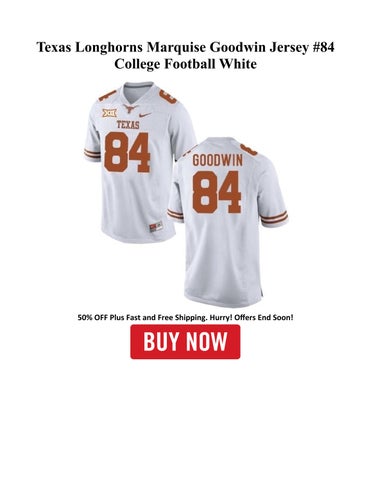
Task: Select the TEXAS wordmark on the front jersey
Action: 128,125
